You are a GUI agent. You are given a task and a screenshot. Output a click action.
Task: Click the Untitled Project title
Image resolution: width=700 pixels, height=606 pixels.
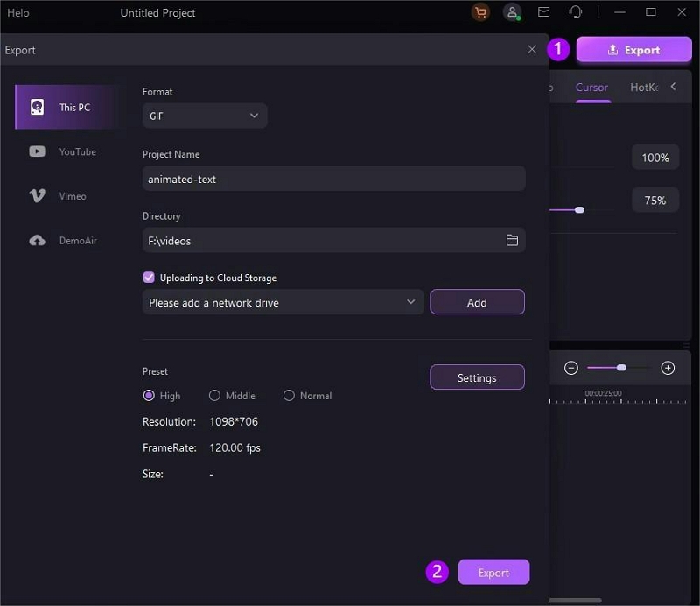pos(157,13)
